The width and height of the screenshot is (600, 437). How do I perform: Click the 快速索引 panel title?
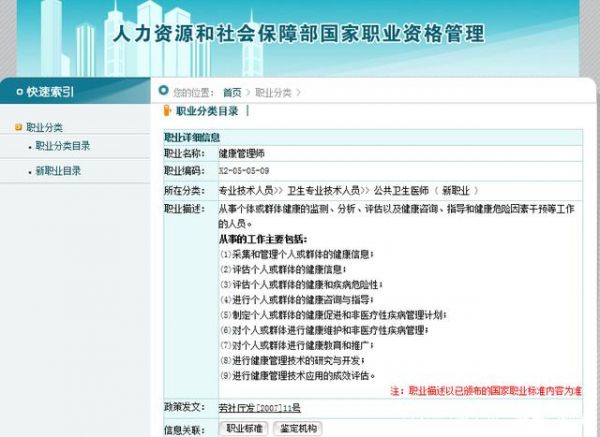tap(50, 92)
